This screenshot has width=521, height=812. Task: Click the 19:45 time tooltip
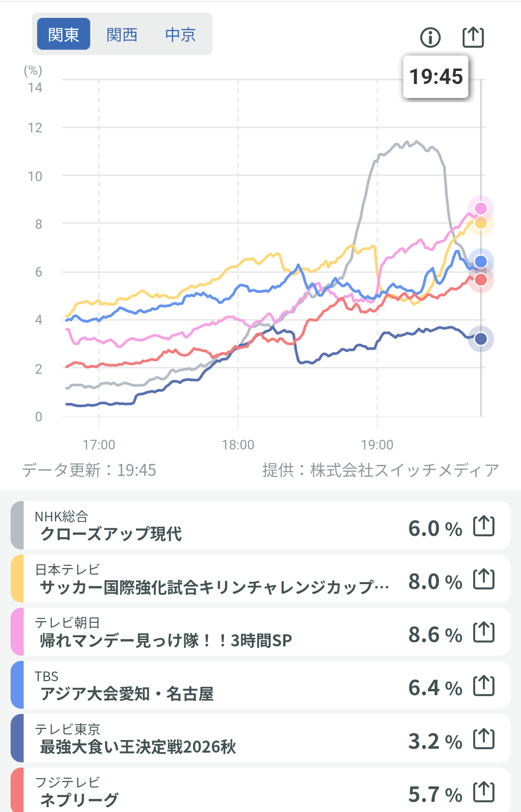point(436,77)
